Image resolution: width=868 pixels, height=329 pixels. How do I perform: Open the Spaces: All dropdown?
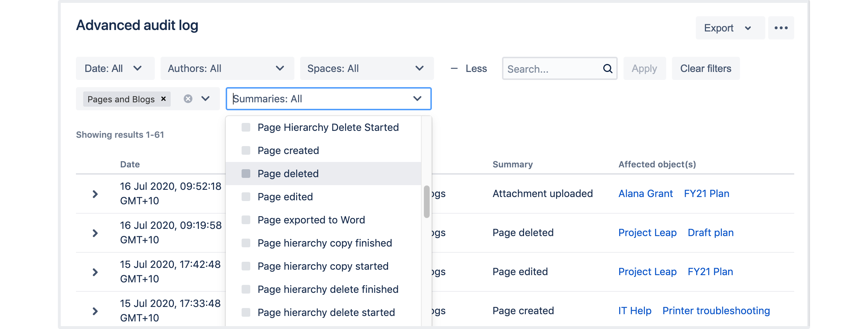point(367,68)
